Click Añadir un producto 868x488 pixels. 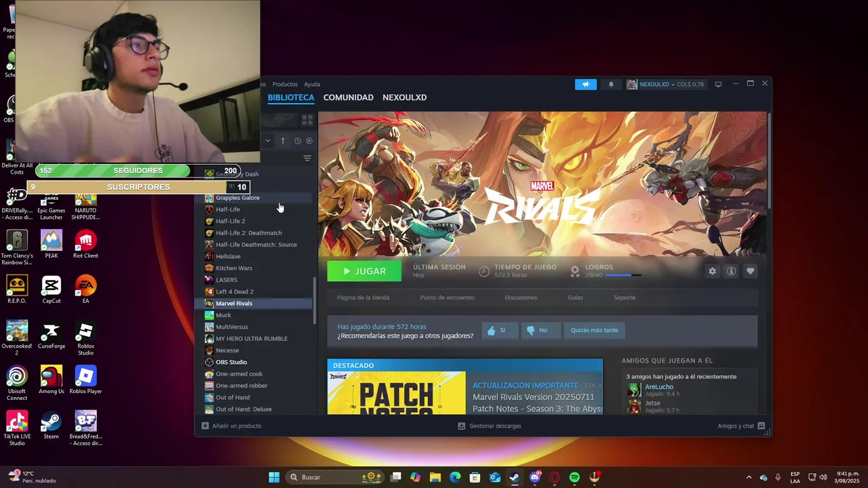tap(231, 426)
